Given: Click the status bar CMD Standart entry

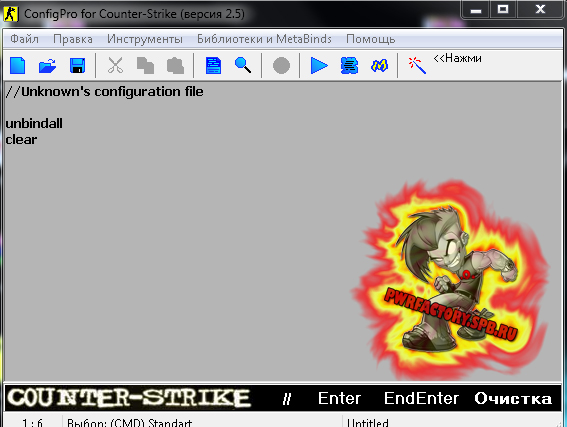Looking at the screenshot, I should point(129,422).
